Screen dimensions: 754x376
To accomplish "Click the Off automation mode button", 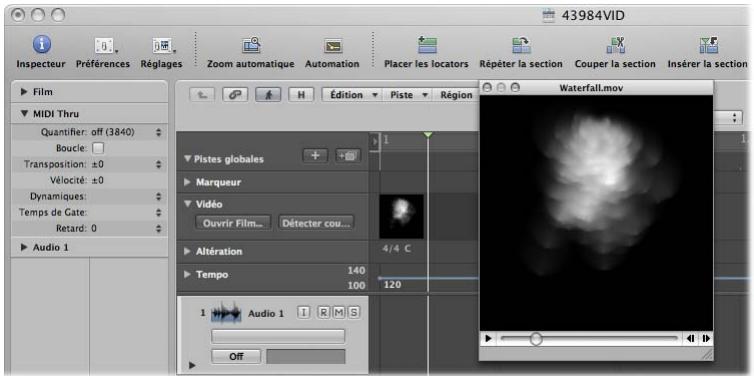I will point(236,357).
